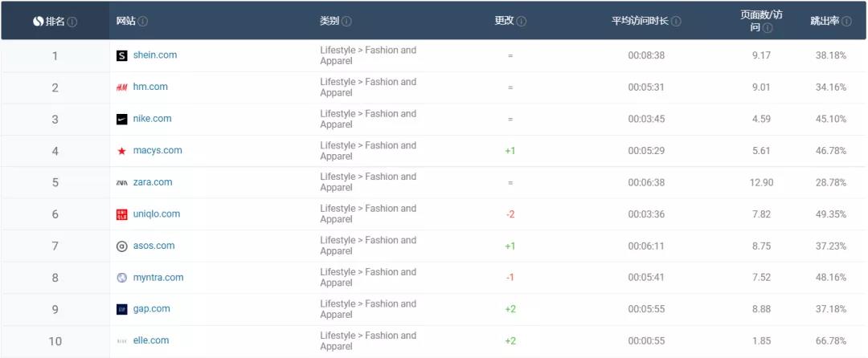Click the info icon next to 跳出率
Screen dimensions: 868x358
point(847,22)
